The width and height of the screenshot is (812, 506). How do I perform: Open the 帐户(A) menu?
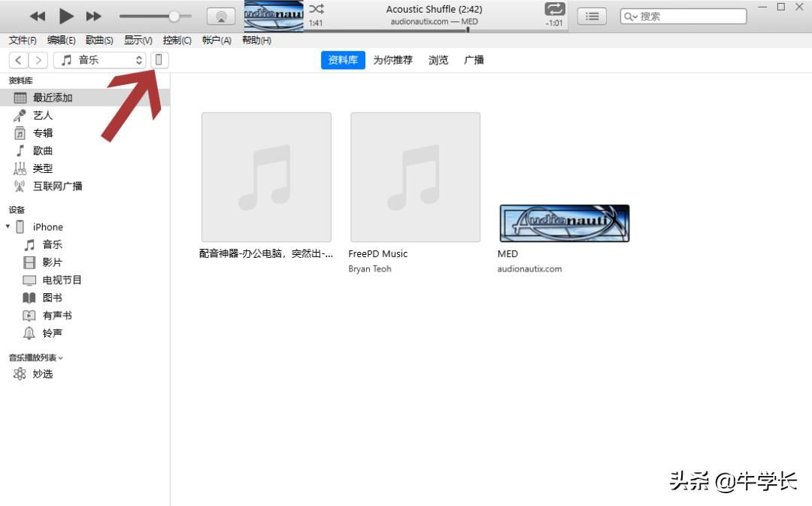[217, 41]
